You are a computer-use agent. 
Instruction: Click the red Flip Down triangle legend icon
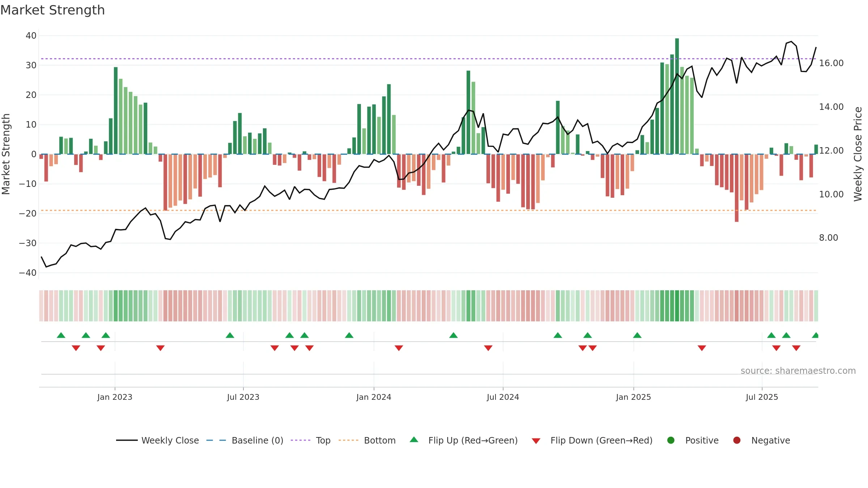tap(536, 441)
